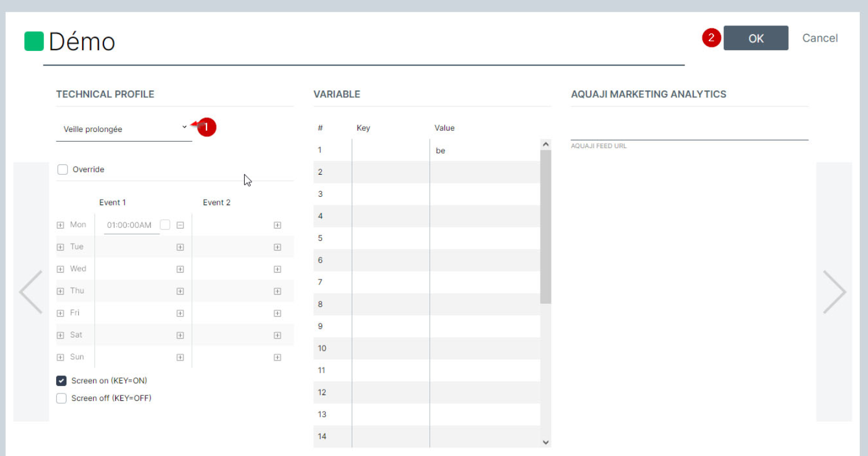The width and height of the screenshot is (868, 456).
Task: Enable the Override checkbox
Action: 62,170
